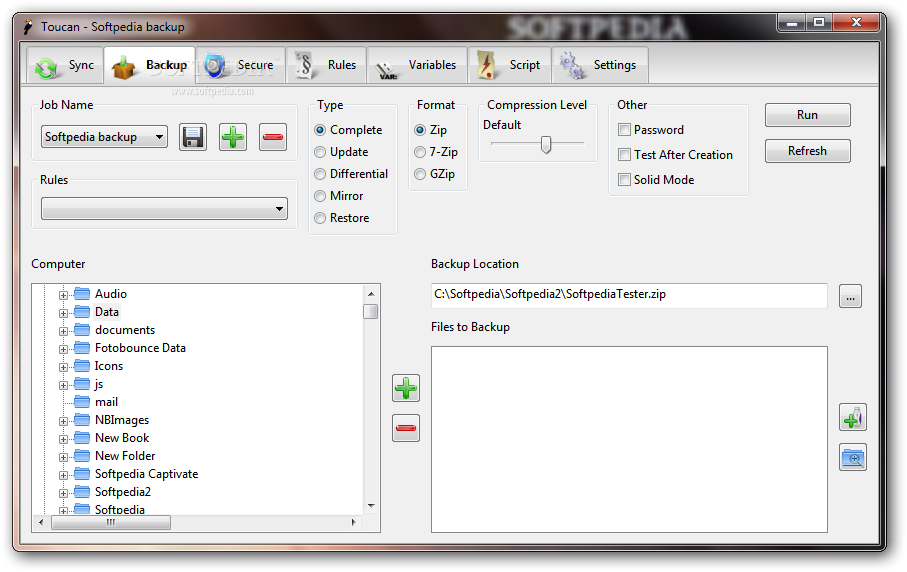Image resolution: width=907 pixels, height=572 pixels.
Task: Click the Refresh button
Action: [808, 150]
